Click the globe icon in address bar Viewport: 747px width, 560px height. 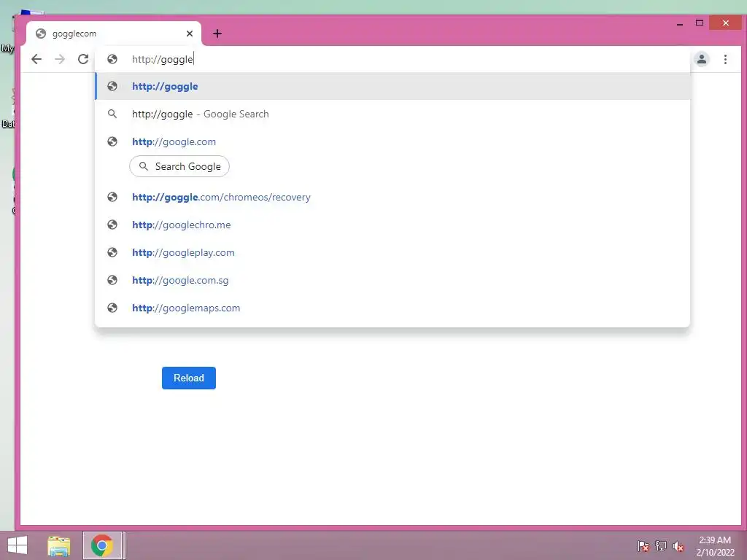[x=112, y=59]
